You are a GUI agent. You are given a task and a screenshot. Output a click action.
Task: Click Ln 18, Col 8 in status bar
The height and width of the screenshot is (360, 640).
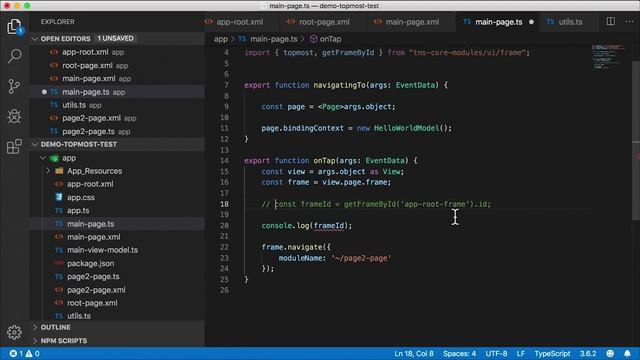[x=413, y=353]
